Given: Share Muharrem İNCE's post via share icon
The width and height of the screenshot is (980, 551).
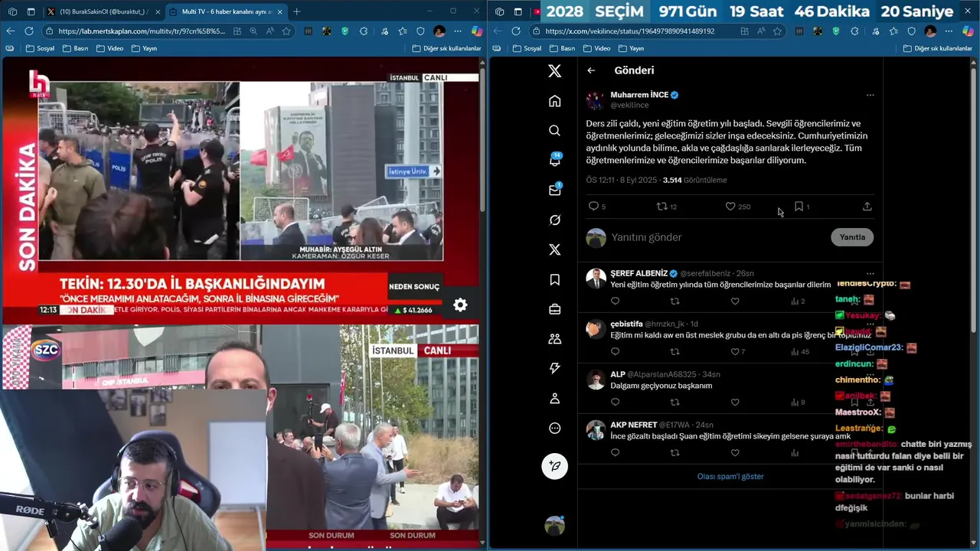Looking at the screenshot, I should click(x=867, y=207).
